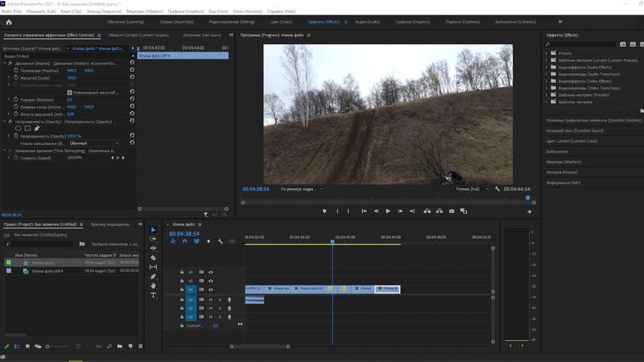This screenshot has height=362, width=644.
Task: Open Program monitor settings wrench
Action: (497, 189)
